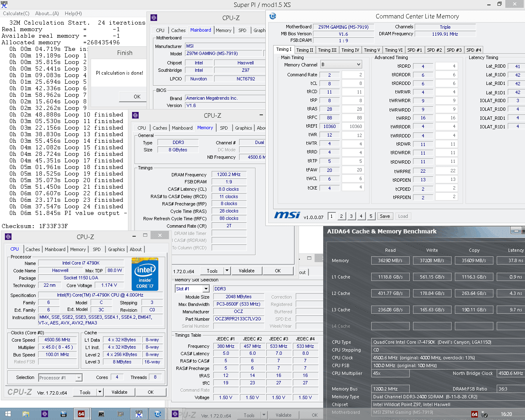Open MSI Command Center taskbar icon
The height and width of the screenshot is (420, 525).
(157, 414)
